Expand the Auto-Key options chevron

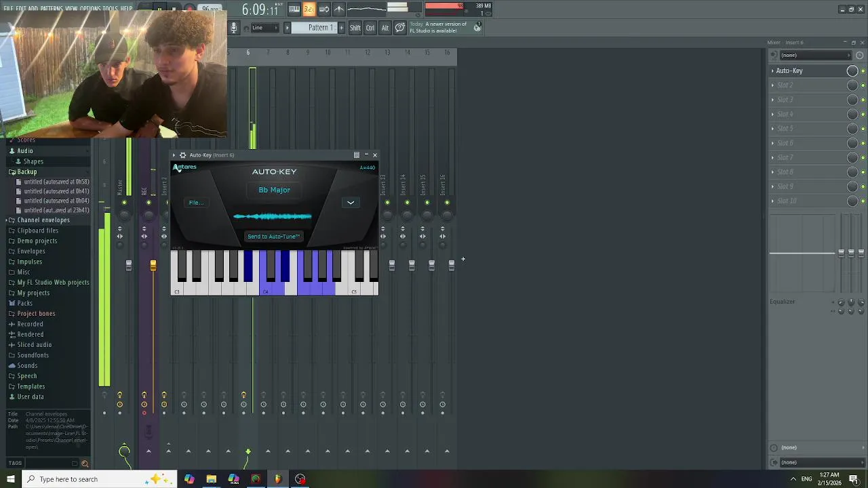(351, 203)
